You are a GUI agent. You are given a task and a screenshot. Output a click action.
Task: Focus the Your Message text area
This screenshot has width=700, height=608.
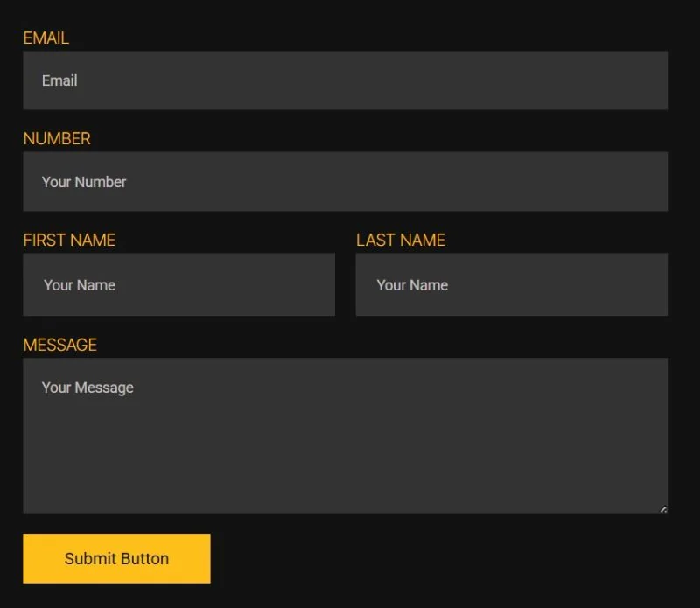click(345, 436)
